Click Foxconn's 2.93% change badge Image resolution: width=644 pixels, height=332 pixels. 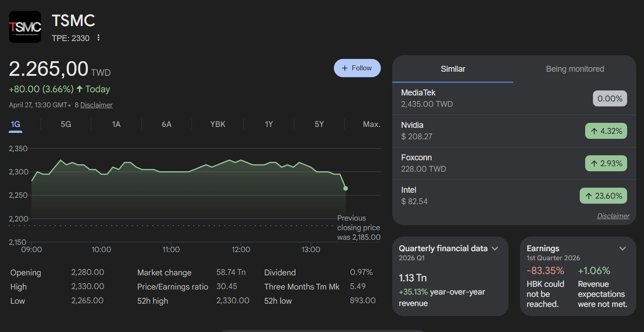pos(606,163)
